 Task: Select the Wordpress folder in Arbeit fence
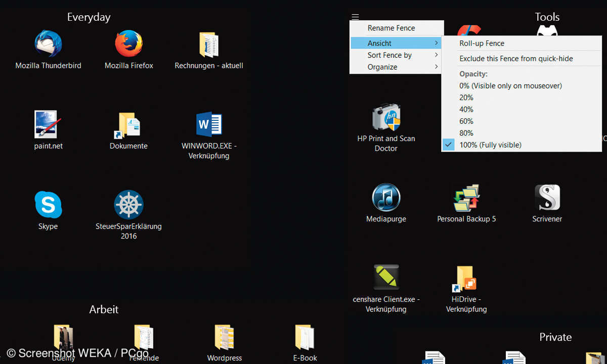(225, 337)
